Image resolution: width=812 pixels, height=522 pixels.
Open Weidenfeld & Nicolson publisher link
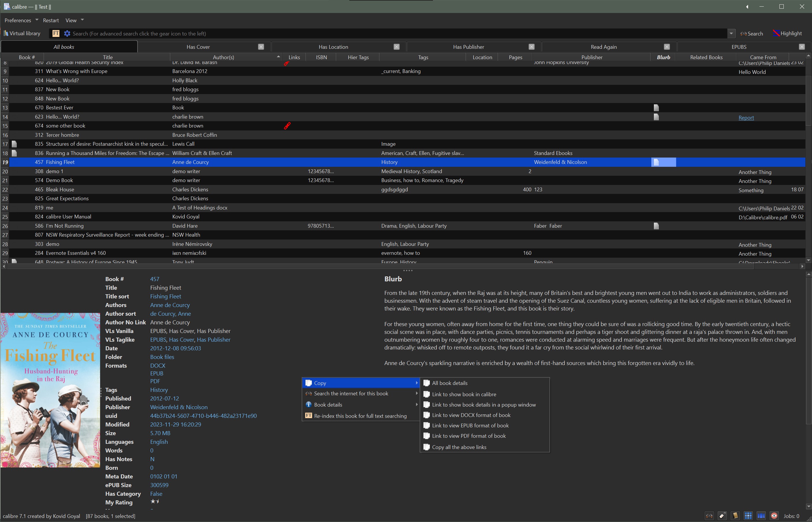point(179,407)
